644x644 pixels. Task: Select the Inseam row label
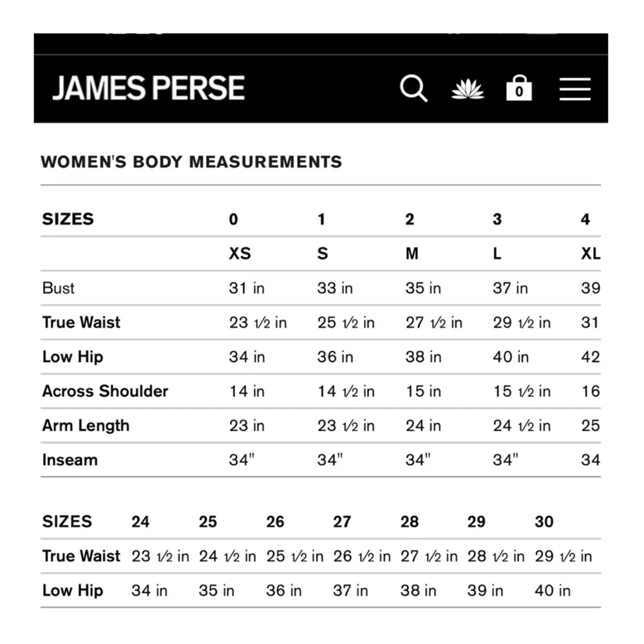70,460
